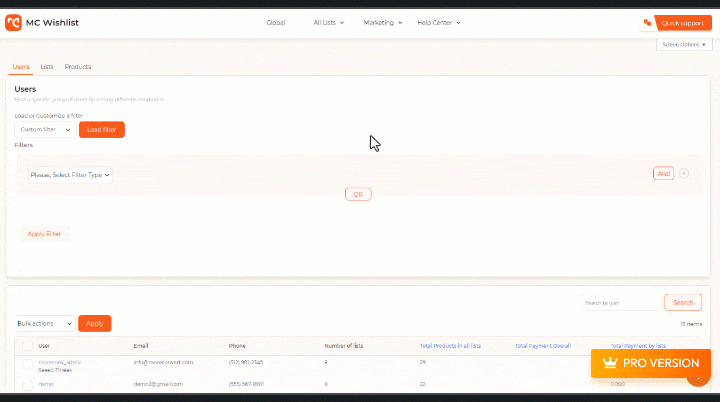This screenshot has width=720, height=402.
Task: Focus the Search by user field
Action: pos(622,303)
